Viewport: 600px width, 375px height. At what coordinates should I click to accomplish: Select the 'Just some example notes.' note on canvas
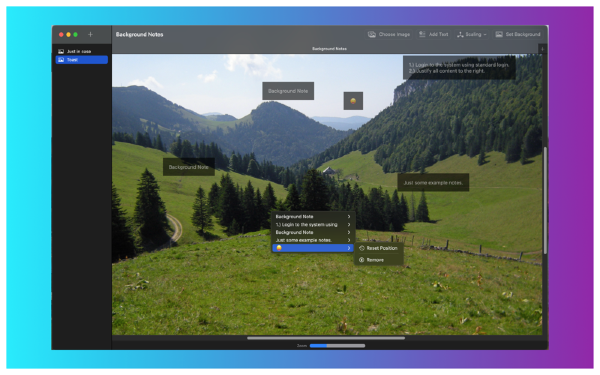433,183
